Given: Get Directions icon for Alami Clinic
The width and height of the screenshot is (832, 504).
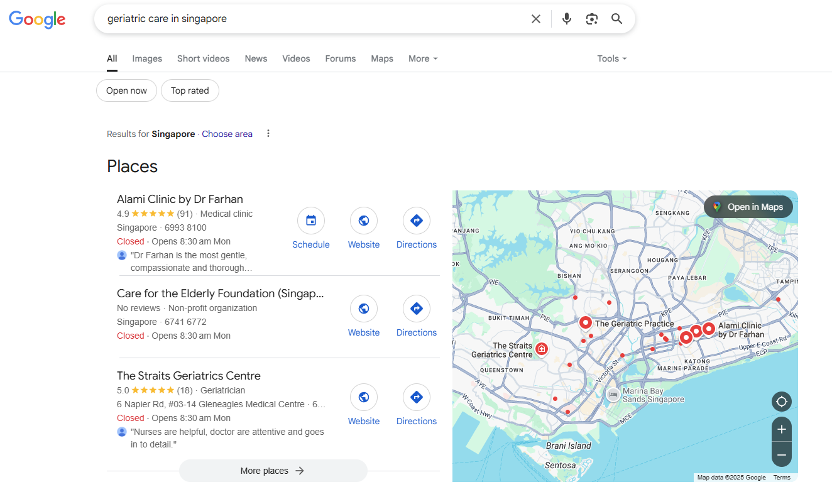Looking at the screenshot, I should click(x=417, y=221).
